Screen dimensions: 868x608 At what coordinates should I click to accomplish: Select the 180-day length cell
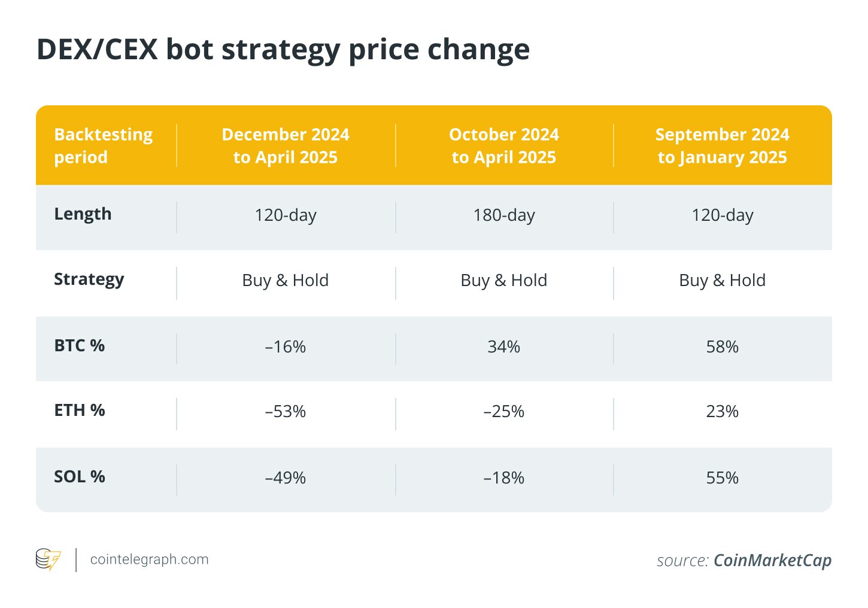(504, 215)
